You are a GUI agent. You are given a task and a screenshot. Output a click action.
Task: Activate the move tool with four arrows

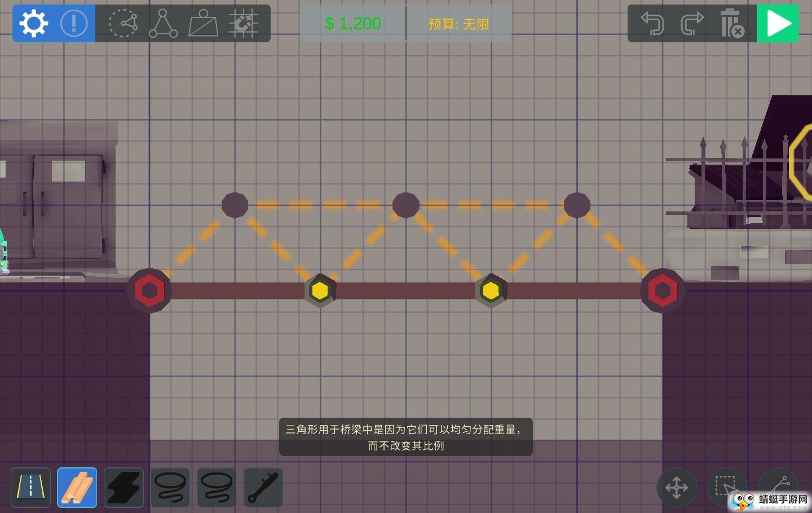(676, 487)
